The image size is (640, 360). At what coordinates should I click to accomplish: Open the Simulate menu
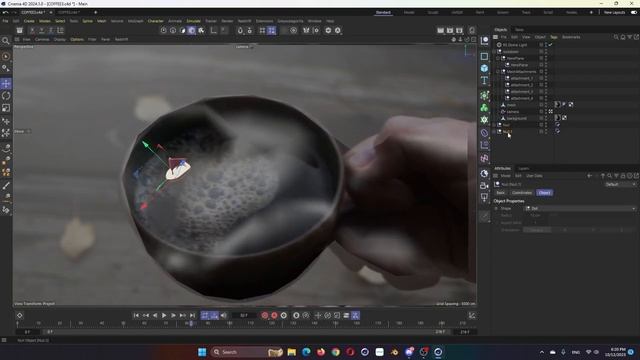[x=193, y=21]
